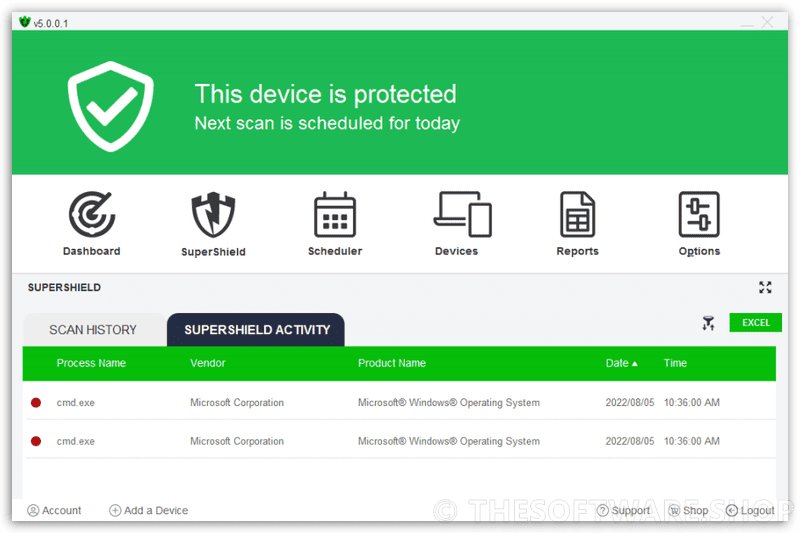Sort by the Process Name column header

pyautogui.click(x=91, y=363)
